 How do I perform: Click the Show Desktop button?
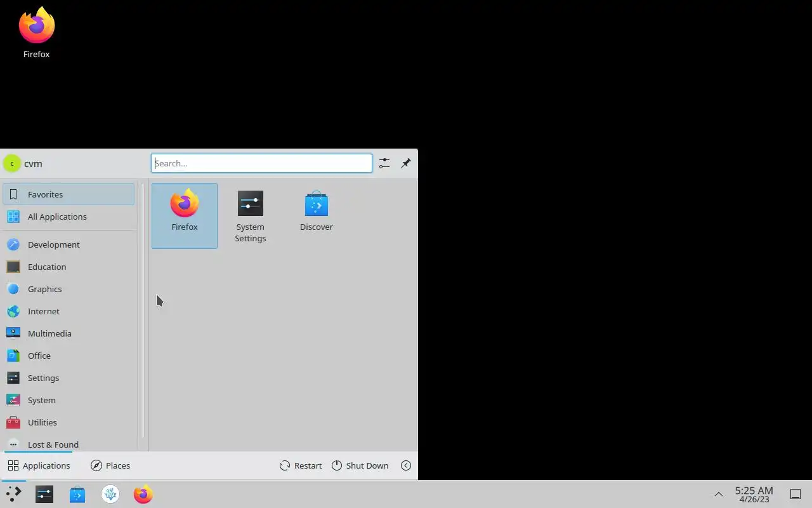796,494
